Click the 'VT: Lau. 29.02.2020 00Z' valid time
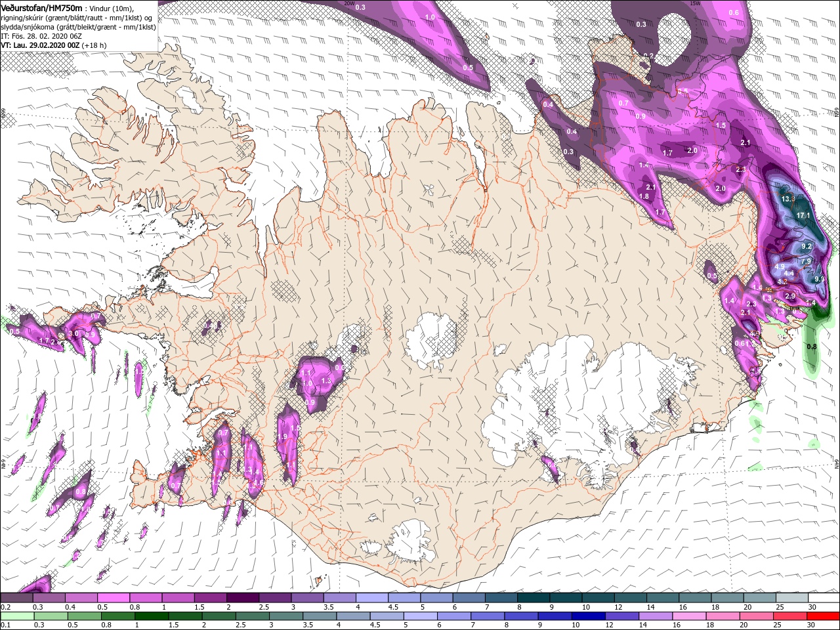Image resolution: width=840 pixels, height=630 pixels. 41,45
